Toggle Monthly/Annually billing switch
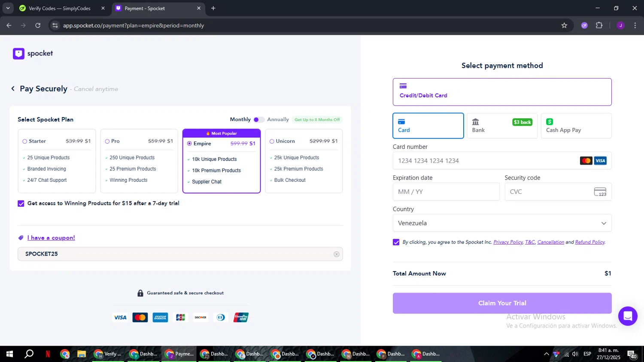 pyautogui.click(x=259, y=120)
